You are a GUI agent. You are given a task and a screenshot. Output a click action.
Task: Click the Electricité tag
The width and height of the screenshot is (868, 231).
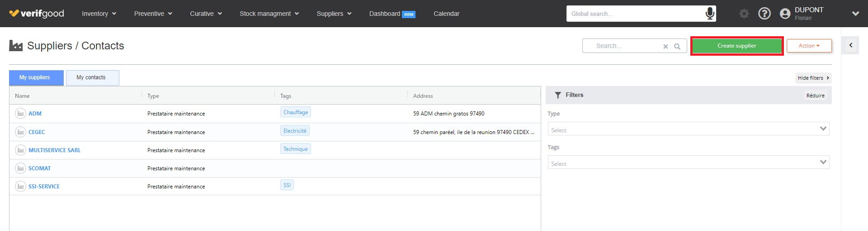295,131
